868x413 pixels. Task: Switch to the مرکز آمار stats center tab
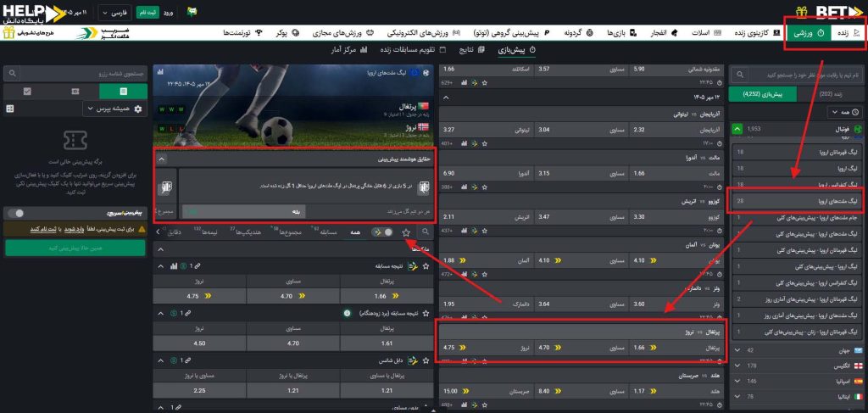(x=349, y=50)
